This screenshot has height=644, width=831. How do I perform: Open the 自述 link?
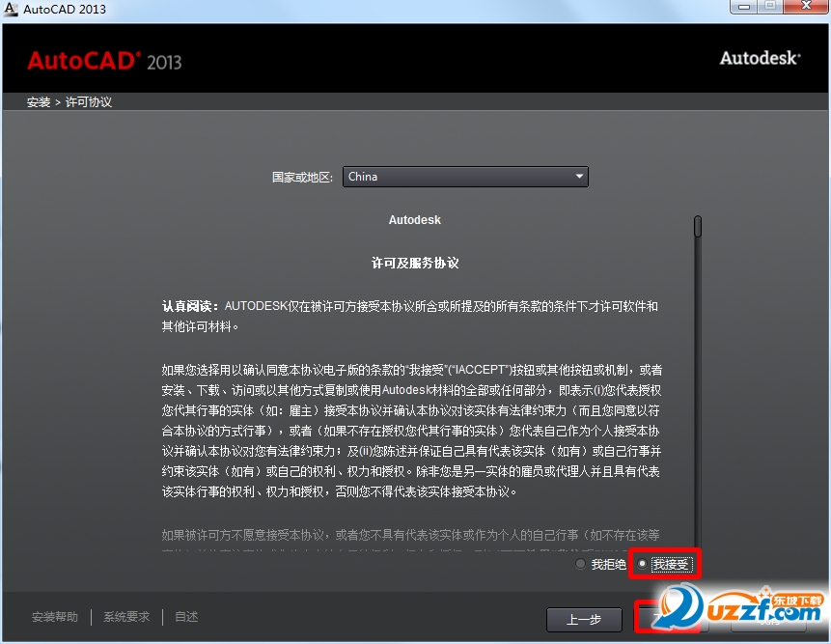[186, 617]
